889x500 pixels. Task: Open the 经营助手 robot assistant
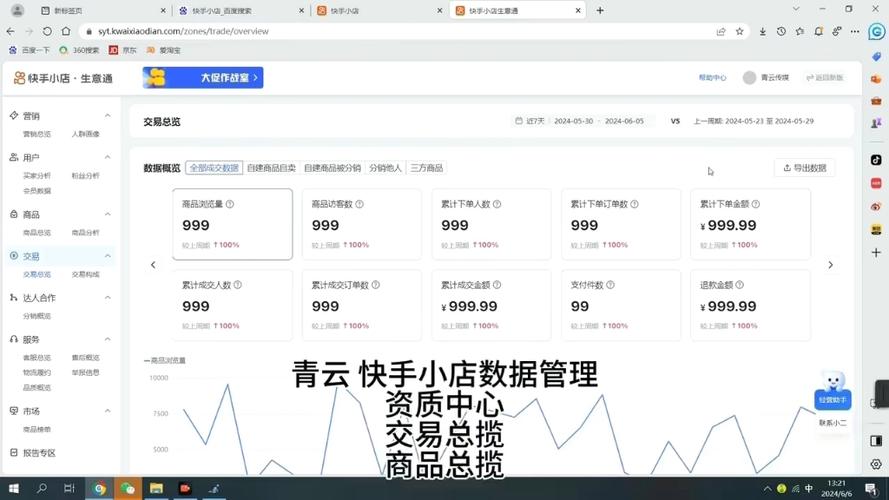(x=832, y=391)
